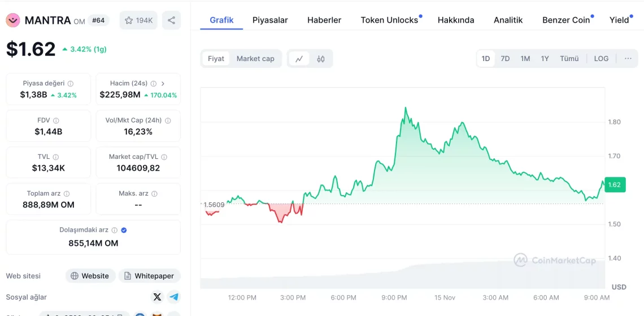Screen dimensions: 644x316
Task: Open the Website link button
Action: 90,276
